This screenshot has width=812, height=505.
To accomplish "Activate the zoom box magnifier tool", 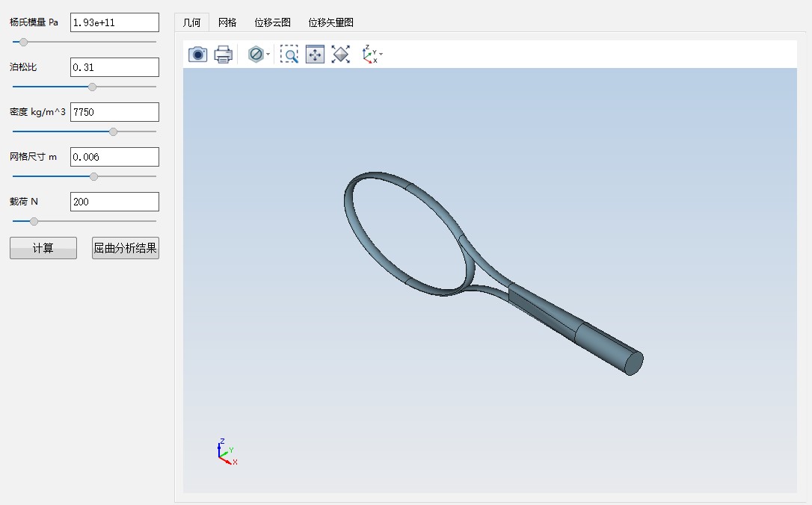I will click(x=289, y=54).
